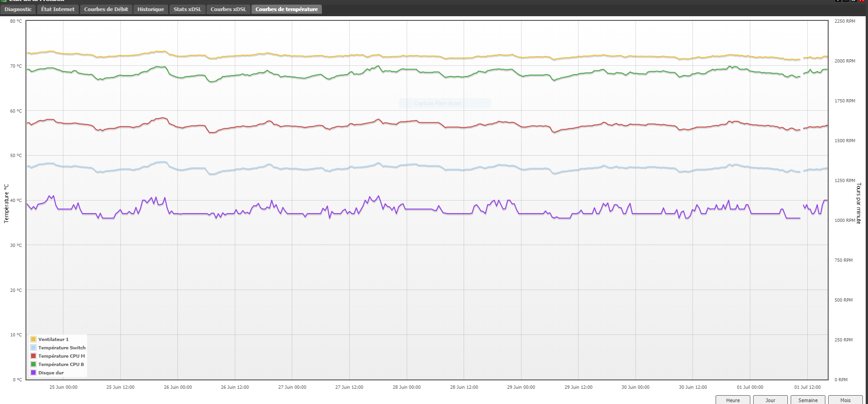Click the 80 °C axis label

16,21
